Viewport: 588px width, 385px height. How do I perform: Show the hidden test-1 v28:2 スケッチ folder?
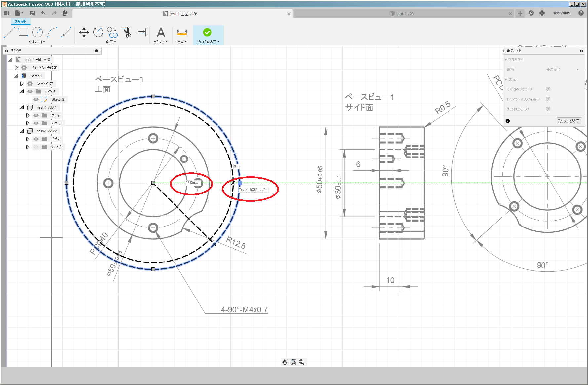[36, 147]
